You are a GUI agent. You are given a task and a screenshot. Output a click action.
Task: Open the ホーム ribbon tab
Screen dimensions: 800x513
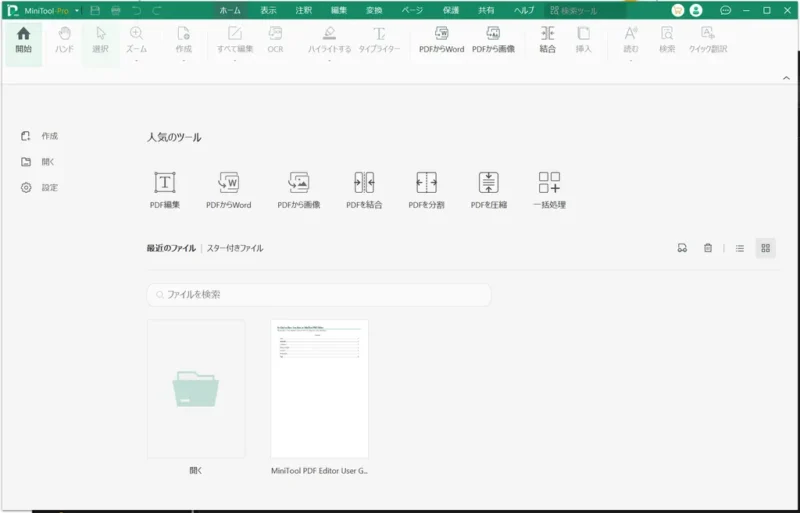[230, 10]
